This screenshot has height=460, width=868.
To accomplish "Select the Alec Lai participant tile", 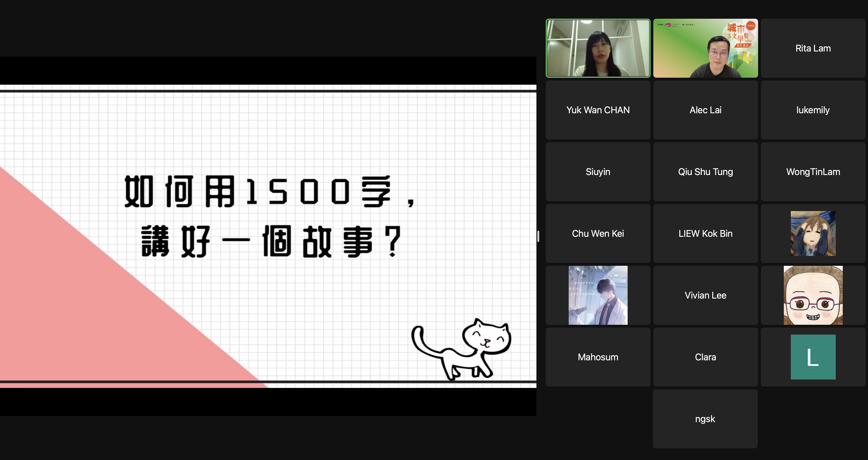I will pos(705,110).
